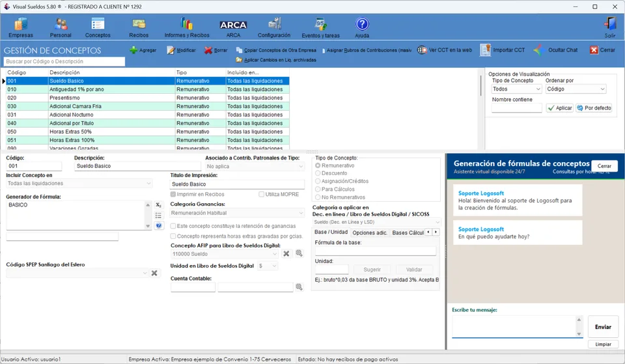This screenshot has height=364, width=625.
Task: Click the Salir exit icon
Action: (610, 27)
